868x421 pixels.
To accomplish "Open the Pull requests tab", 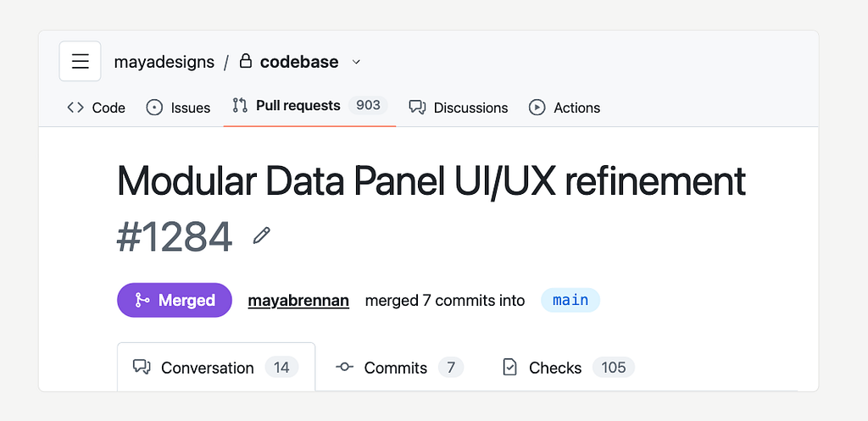I will tap(310, 106).
